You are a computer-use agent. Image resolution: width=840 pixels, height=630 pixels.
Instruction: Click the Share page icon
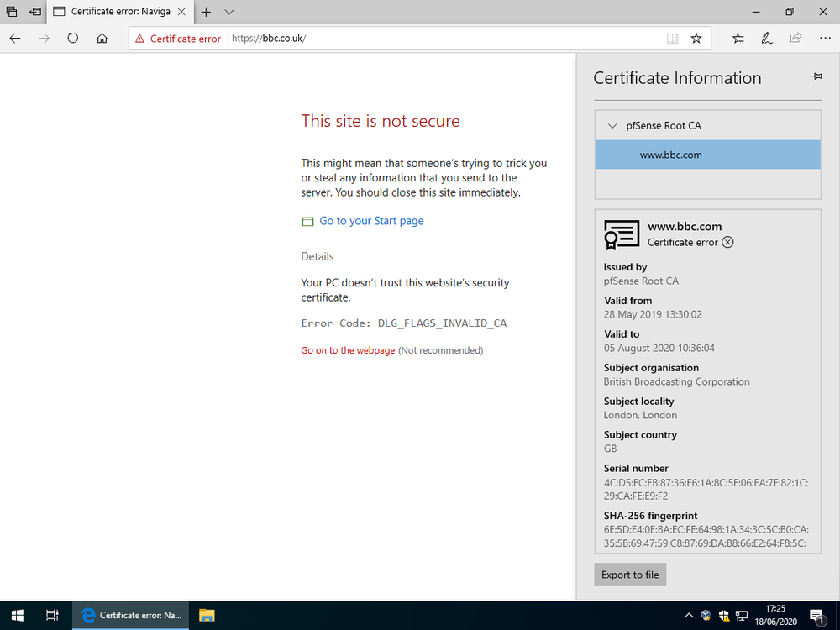coord(795,38)
